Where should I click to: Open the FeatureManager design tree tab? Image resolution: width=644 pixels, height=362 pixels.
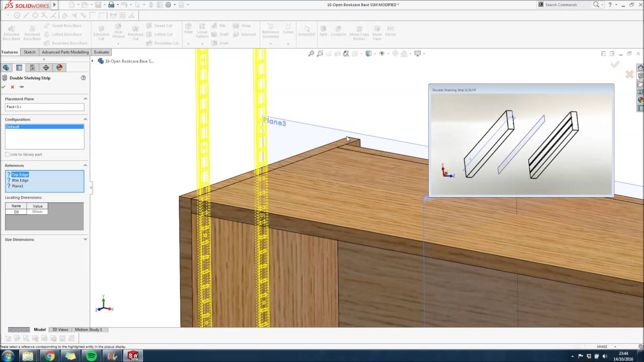coord(6,67)
